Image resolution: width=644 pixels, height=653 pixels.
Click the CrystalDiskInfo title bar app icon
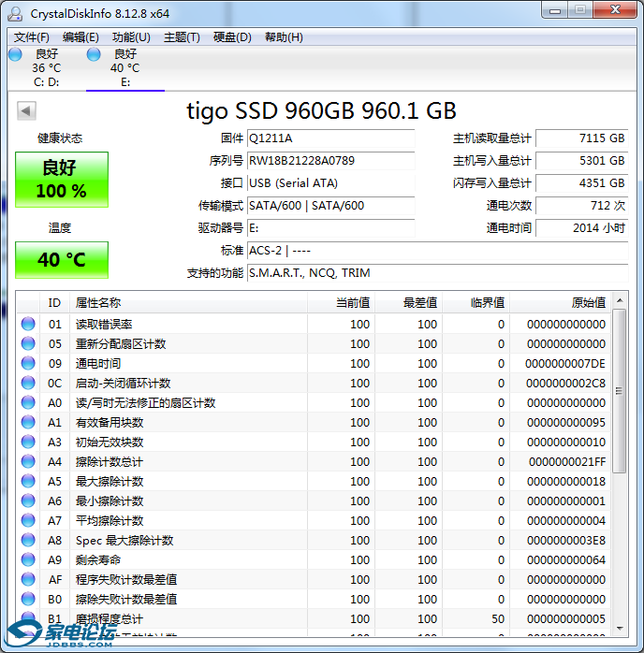point(15,14)
